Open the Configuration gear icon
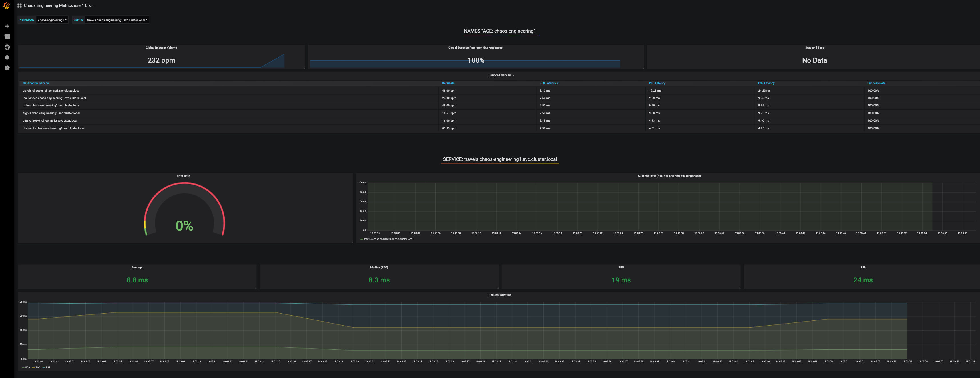Image resolution: width=980 pixels, height=378 pixels. (x=7, y=67)
